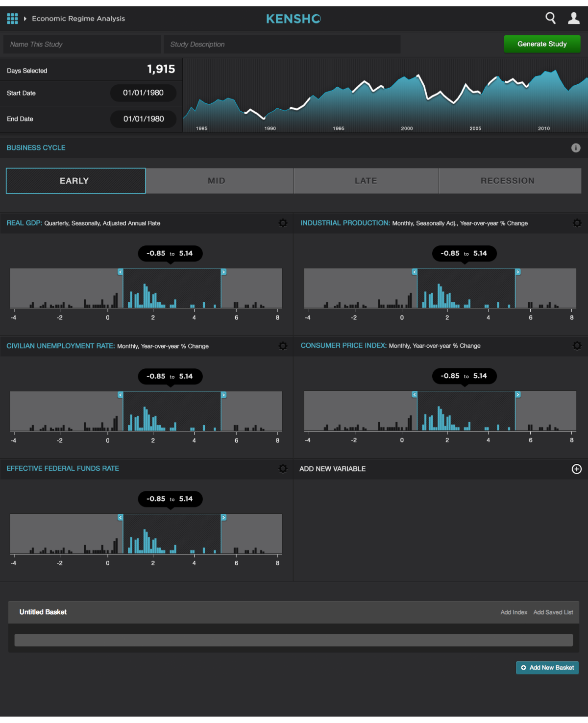Click the ADD NEW VARIABLE label
The width and height of the screenshot is (588, 723).
click(x=333, y=469)
